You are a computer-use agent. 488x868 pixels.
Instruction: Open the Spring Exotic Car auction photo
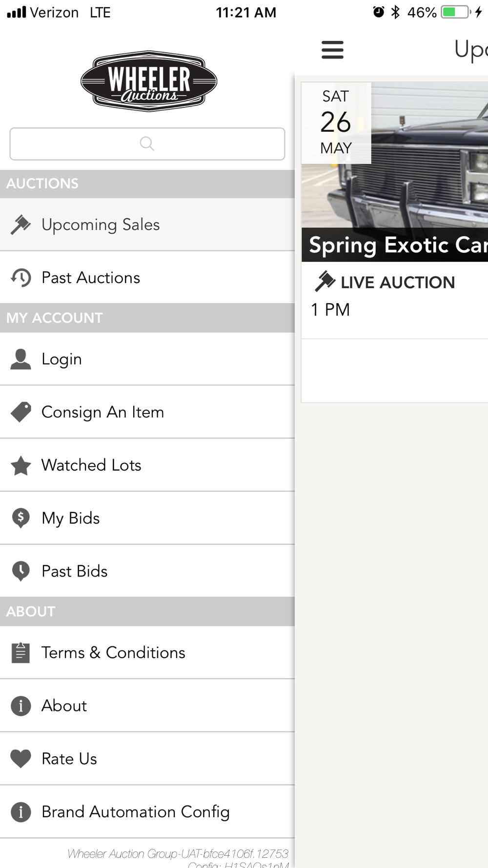(394, 172)
